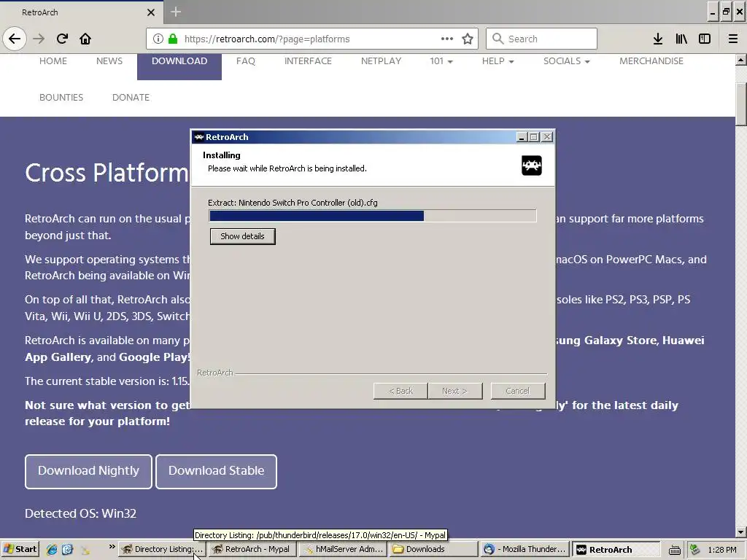The width and height of the screenshot is (747, 560).
Task: Select RetroArch installer taskbar button
Action: tap(615, 550)
